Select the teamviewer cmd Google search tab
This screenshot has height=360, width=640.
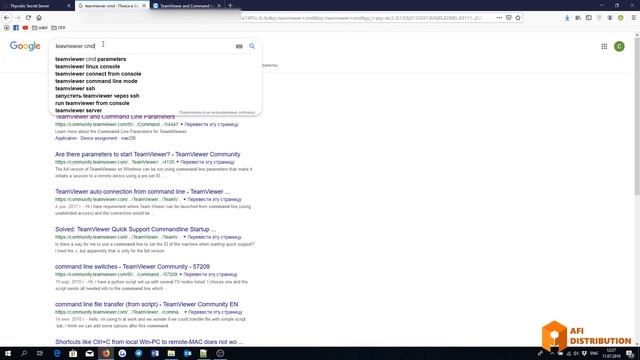pyautogui.click(x=112, y=6)
